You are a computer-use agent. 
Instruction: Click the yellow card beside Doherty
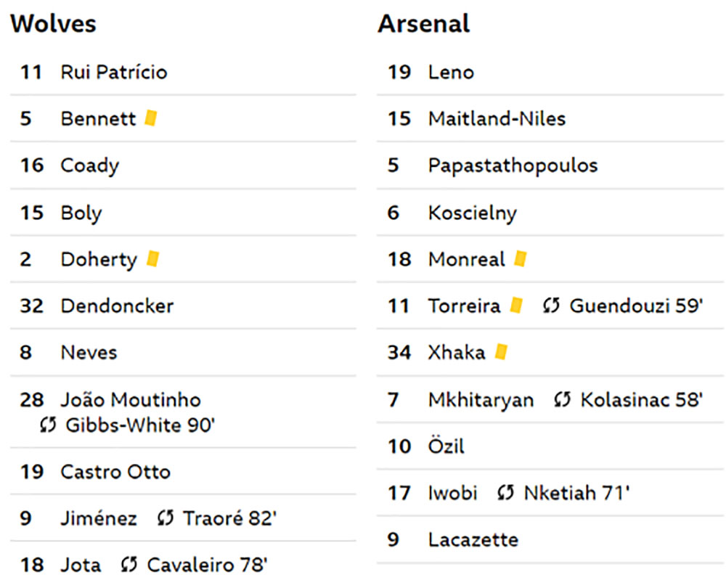[x=152, y=259]
